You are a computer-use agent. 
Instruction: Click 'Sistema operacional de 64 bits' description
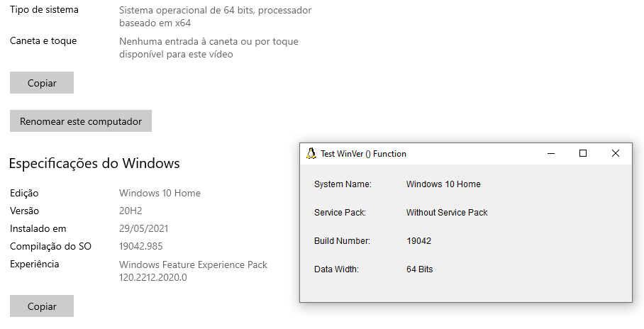[215, 16]
